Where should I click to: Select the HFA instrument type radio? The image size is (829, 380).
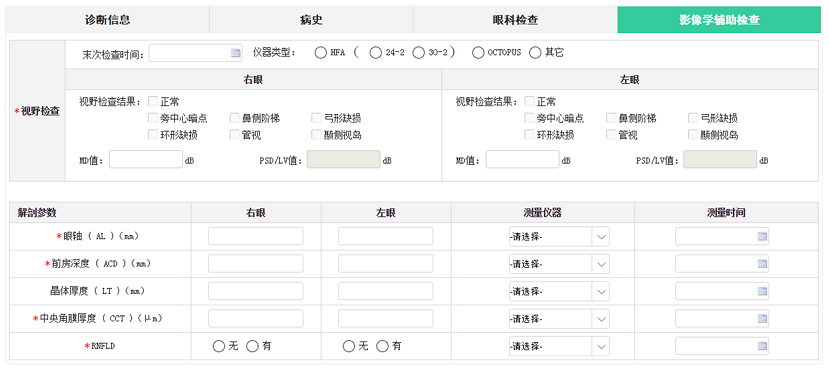tap(320, 53)
